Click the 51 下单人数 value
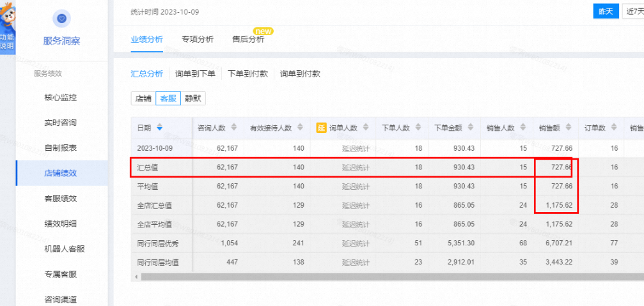The image size is (644, 306). pyautogui.click(x=418, y=243)
